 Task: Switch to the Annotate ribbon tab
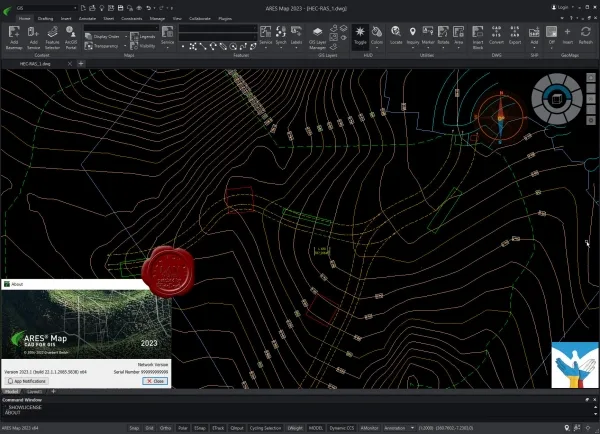pyautogui.click(x=87, y=18)
